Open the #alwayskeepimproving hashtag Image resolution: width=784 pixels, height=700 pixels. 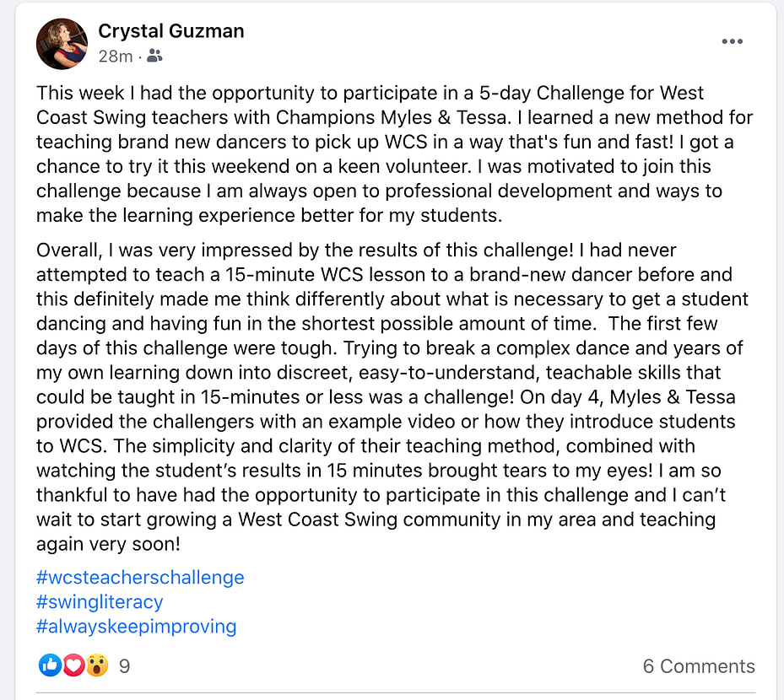click(x=137, y=627)
